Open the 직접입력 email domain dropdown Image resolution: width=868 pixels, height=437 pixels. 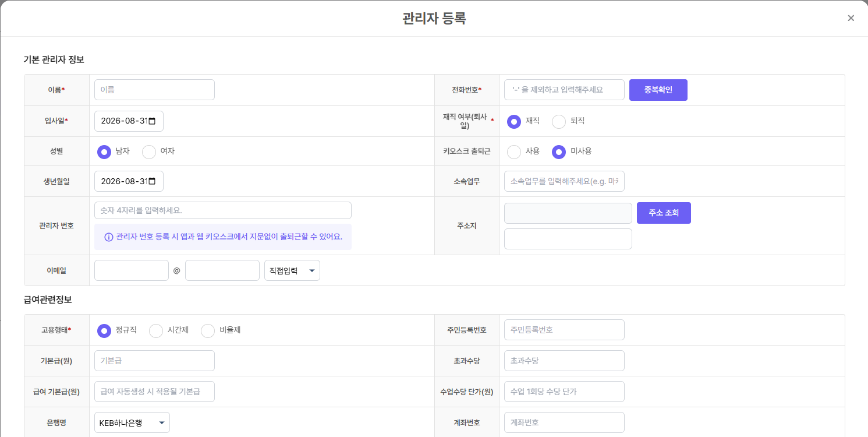point(292,270)
